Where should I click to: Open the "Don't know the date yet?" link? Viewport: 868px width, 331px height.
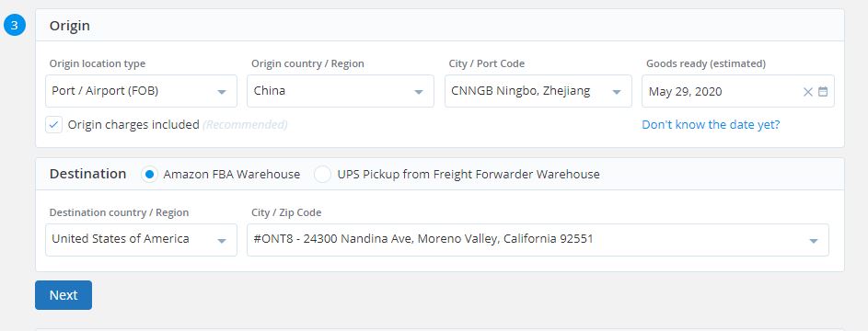click(x=711, y=125)
